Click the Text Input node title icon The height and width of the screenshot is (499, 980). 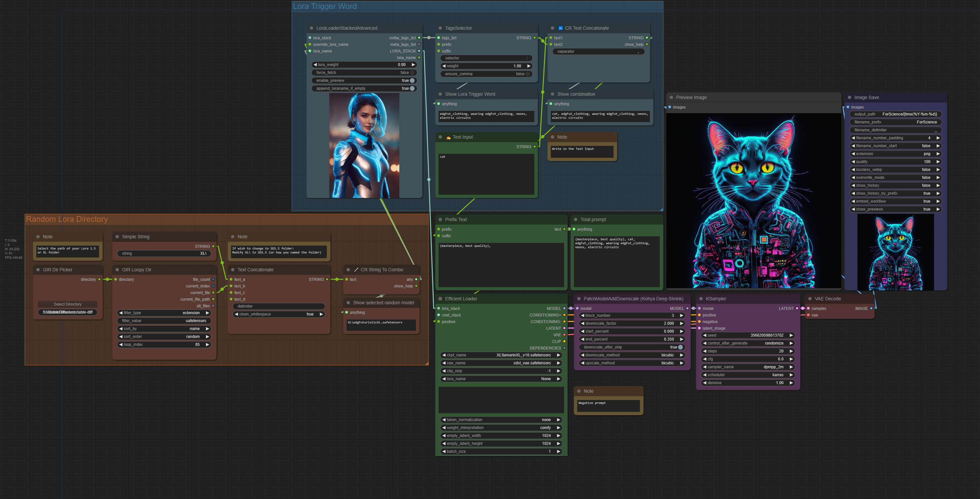(448, 137)
